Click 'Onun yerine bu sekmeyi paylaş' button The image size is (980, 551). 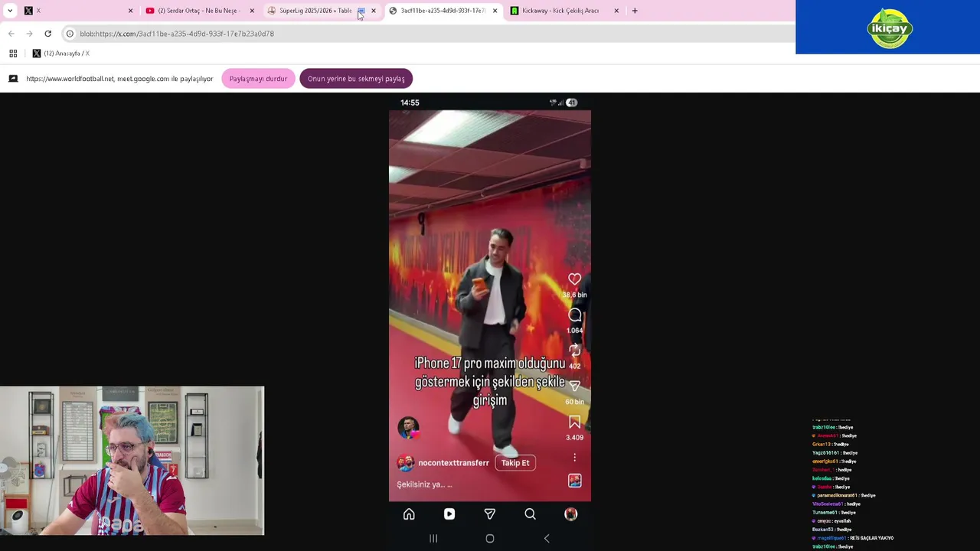356,79
